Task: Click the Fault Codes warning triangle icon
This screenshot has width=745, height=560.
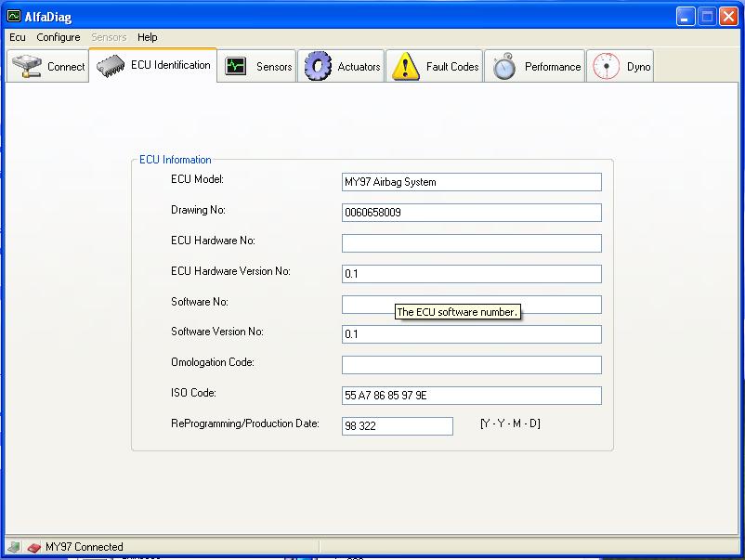Action: click(406, 67)
